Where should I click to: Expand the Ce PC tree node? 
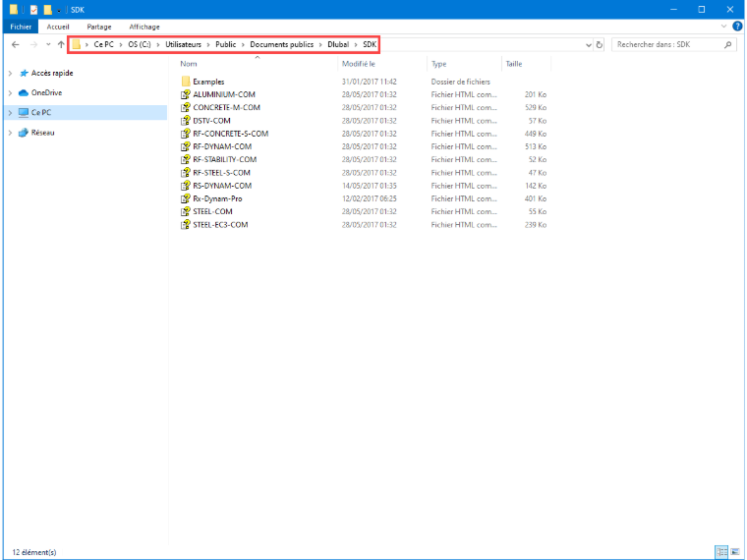pyautogui.click(x=11, y=113)
